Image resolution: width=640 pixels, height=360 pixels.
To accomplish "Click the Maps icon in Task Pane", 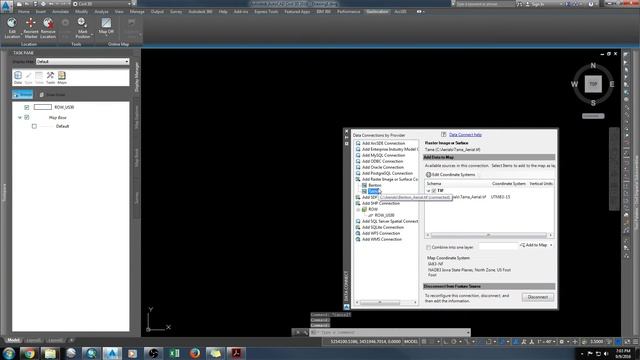I will pyautogui.click(x=62, y=77).
